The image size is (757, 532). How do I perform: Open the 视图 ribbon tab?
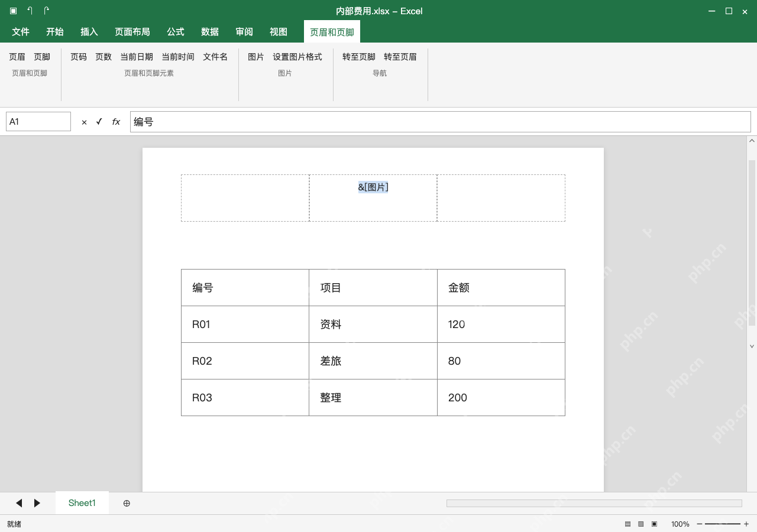279,32
